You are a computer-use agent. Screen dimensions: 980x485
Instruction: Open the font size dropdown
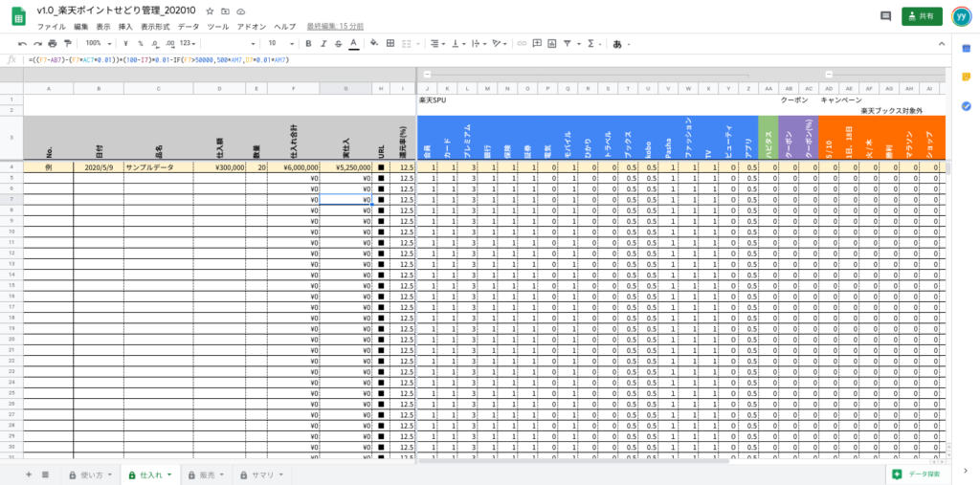tap(280, 43)
